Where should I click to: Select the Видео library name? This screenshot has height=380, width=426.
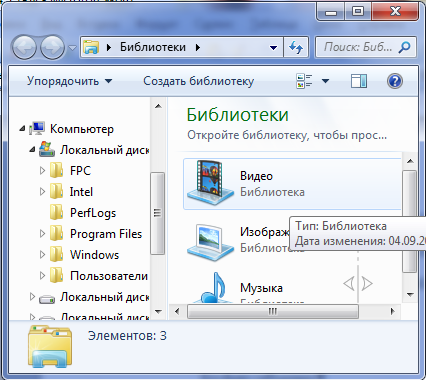coord(256,176)
